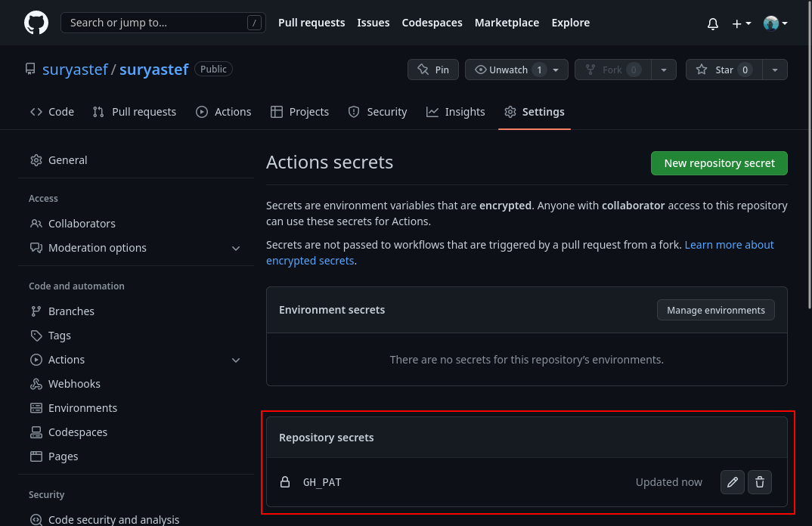Star the repository
This screenshot has width=812, height=526.
point(724,70)
